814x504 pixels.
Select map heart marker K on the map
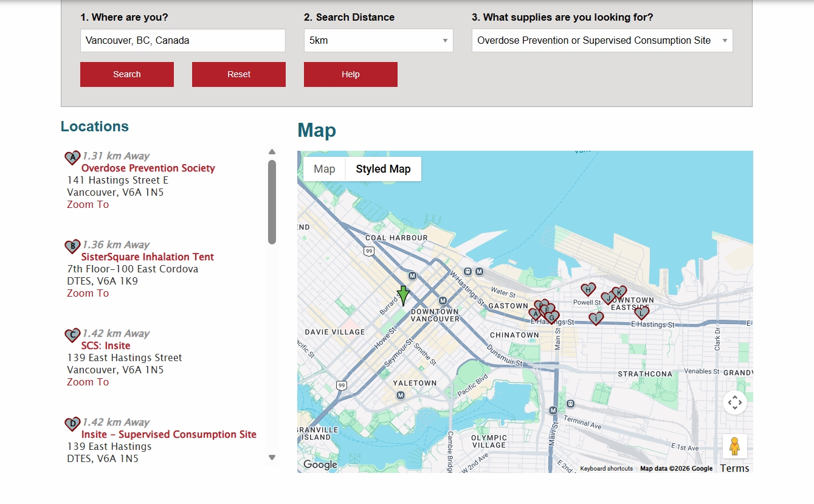pos(619,292)
